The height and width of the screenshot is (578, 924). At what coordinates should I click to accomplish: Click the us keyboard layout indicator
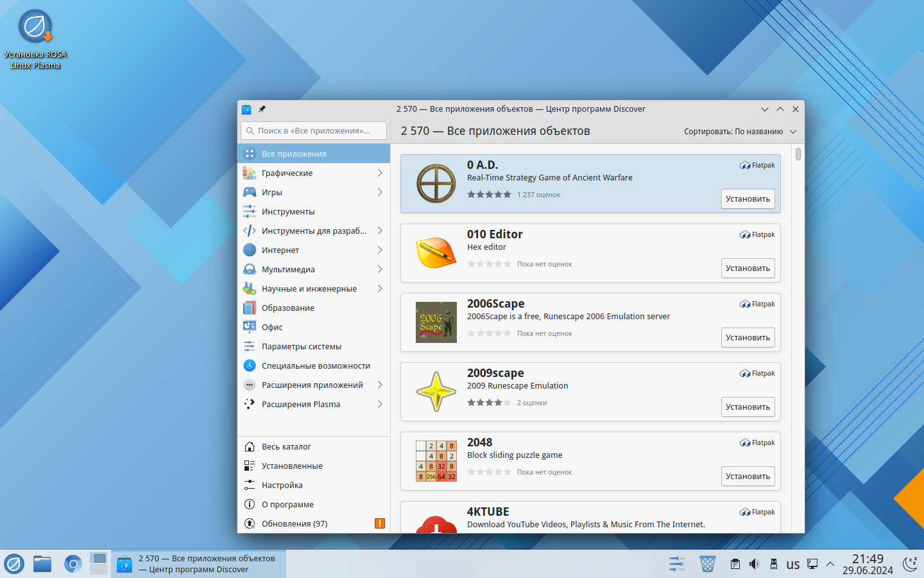(793, 565)
